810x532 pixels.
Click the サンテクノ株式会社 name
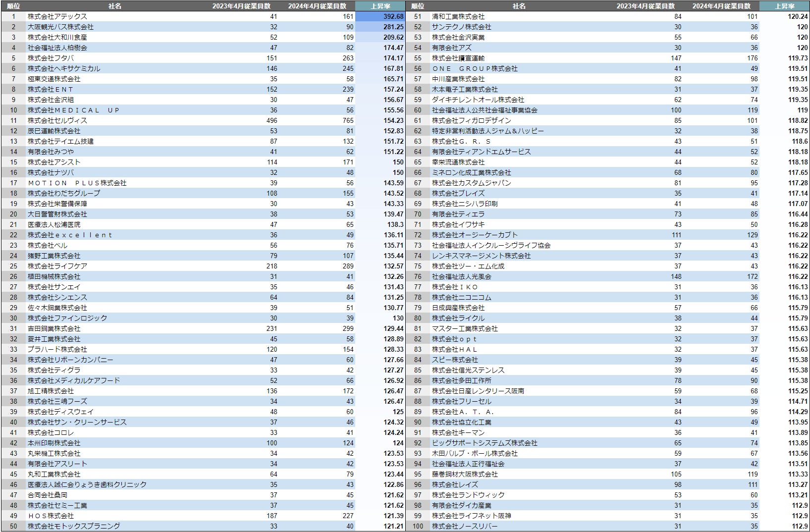click(x=462, y=27)
